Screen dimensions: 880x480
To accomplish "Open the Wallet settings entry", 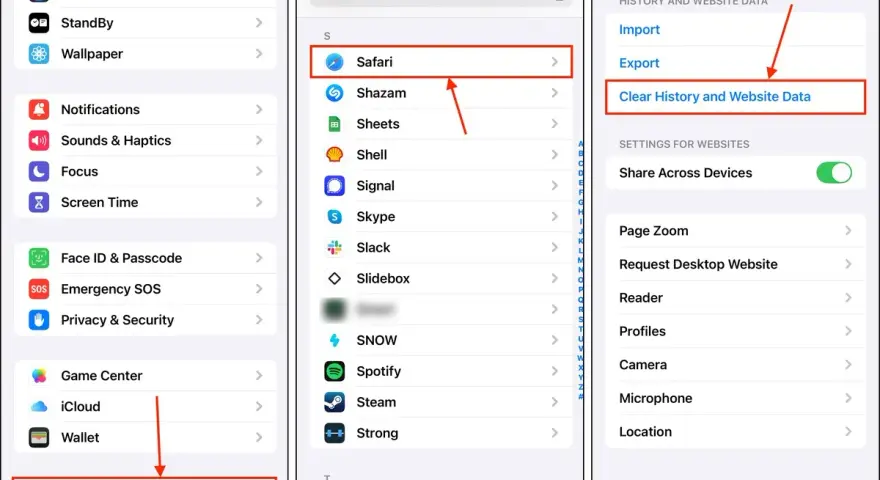I will (145, 437).
